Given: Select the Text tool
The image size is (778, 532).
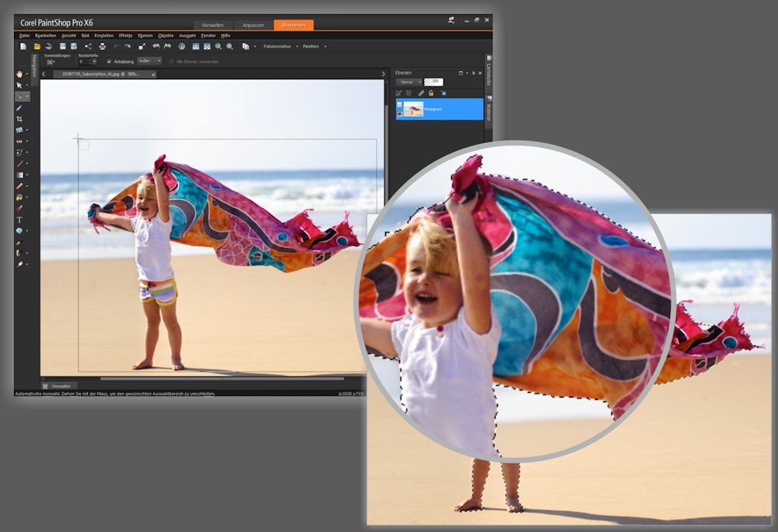Looking at the screenshot, I should 19,219.
